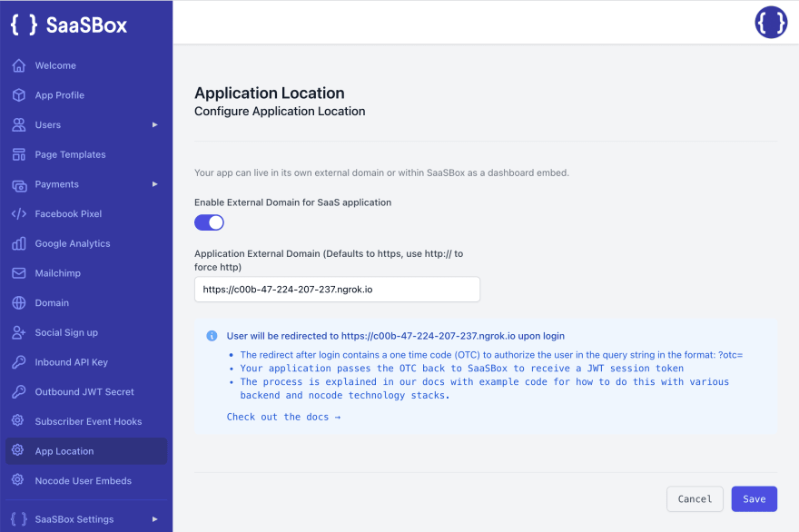The height and width of the screenshot is (532, 799).
Task: Expand the Users submenu arrow
Action: pyautogui.click(x=155, y=125)
